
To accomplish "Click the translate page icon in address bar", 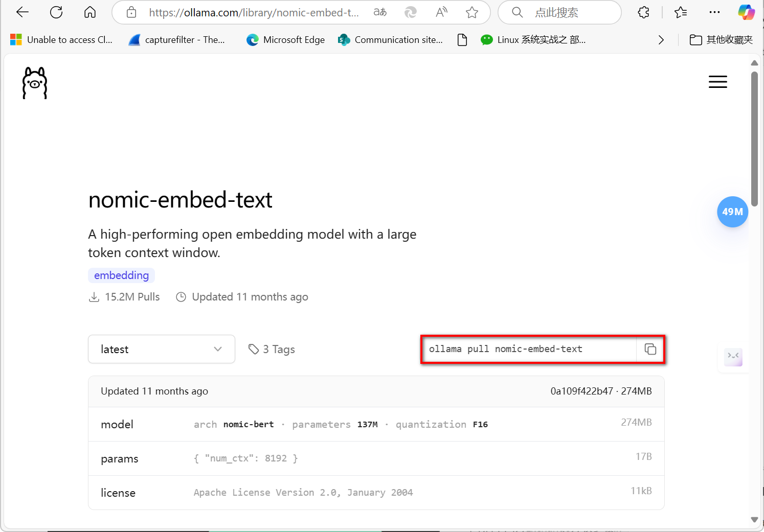I will [x=380, y=12].
